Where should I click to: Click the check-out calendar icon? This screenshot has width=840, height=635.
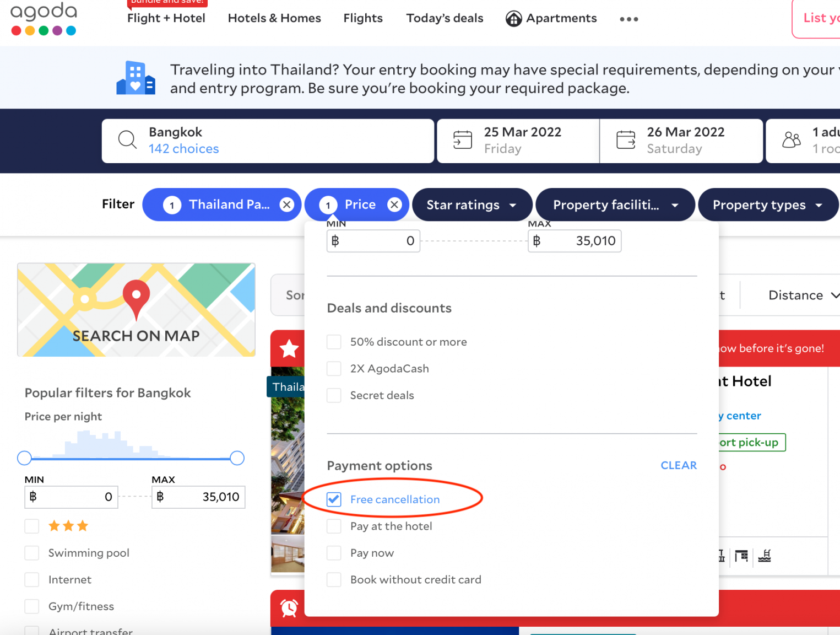coord(626,139)
